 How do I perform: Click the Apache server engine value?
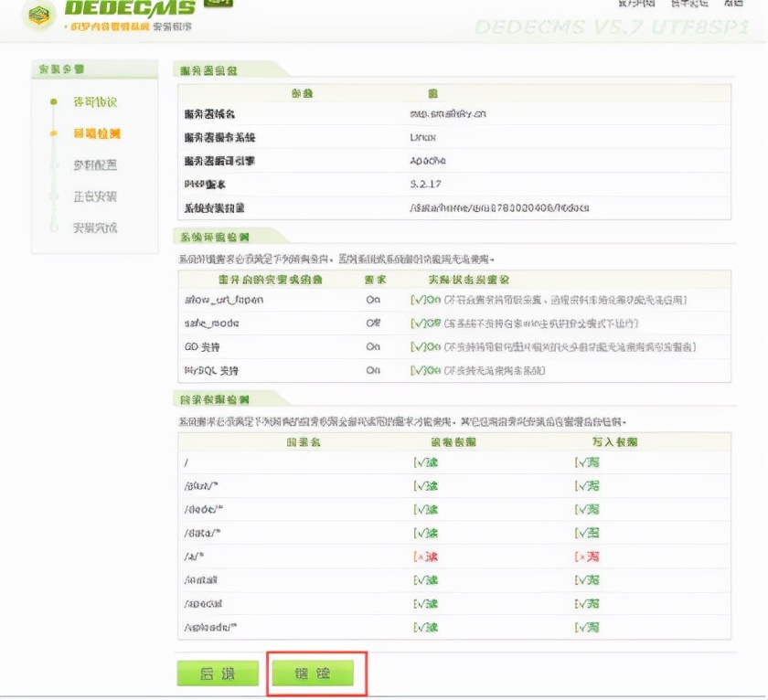pos(428,161)
